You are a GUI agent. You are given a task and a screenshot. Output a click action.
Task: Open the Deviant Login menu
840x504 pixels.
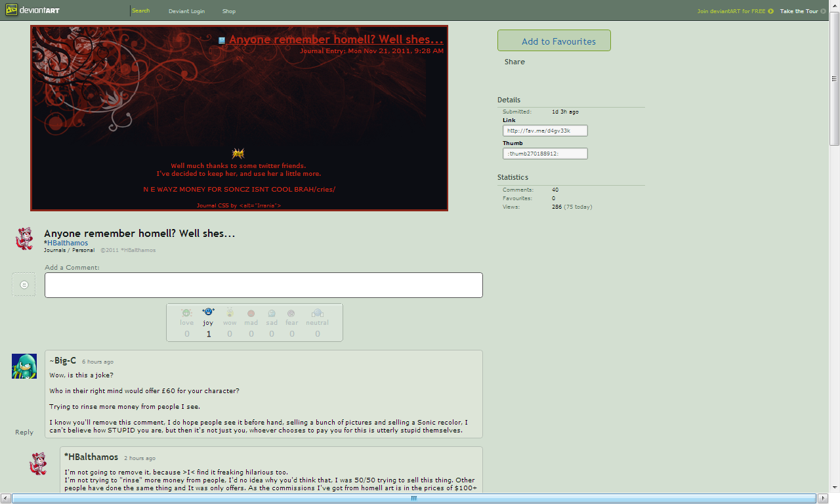pyautogui.click(x=186, y=11)
